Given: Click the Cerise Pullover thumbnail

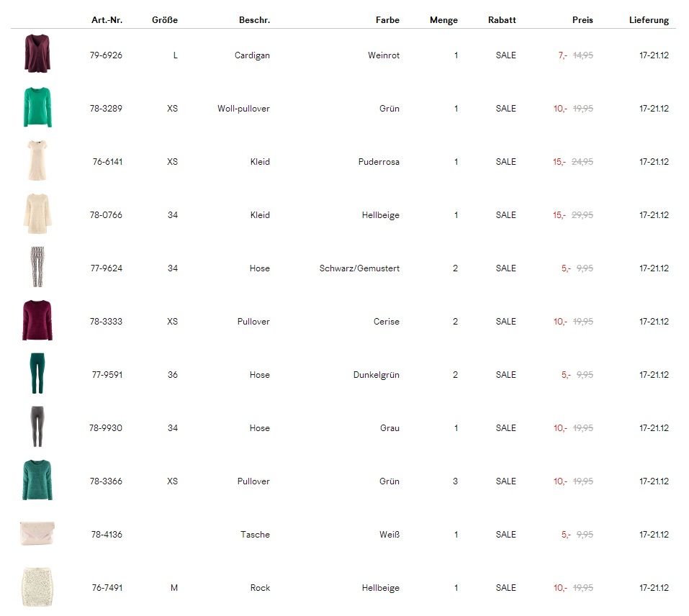Looking at the screenshot, I should point(37,321).
